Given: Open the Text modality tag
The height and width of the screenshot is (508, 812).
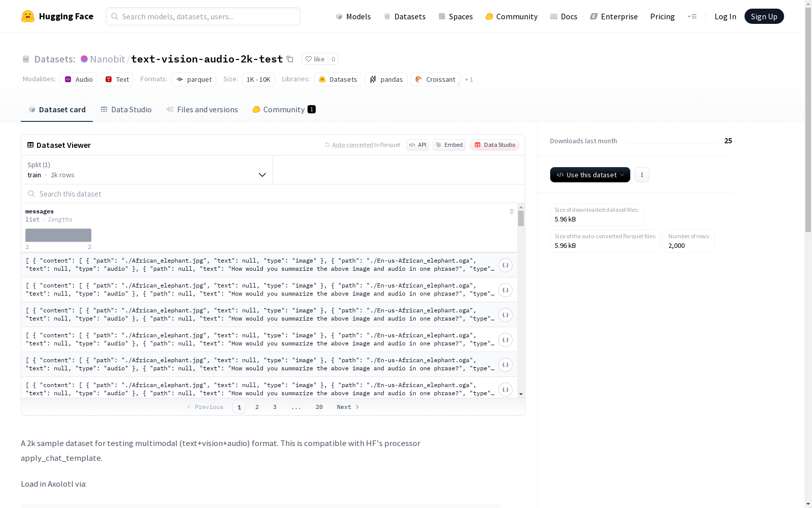Looking at the screenshot, I should pyautogui.click(x=117, y=79).
